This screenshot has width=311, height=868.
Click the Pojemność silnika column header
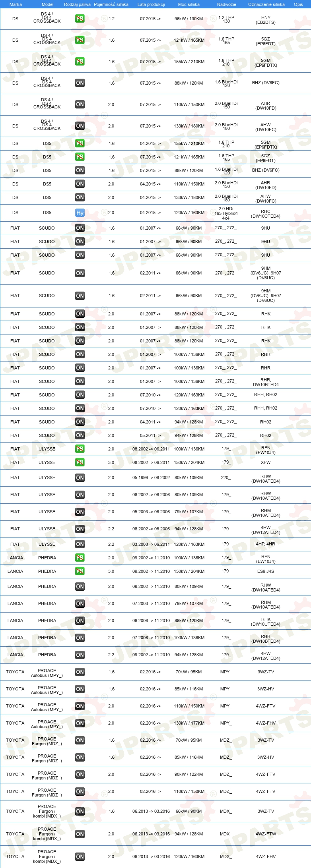click(x=111, y=4)
